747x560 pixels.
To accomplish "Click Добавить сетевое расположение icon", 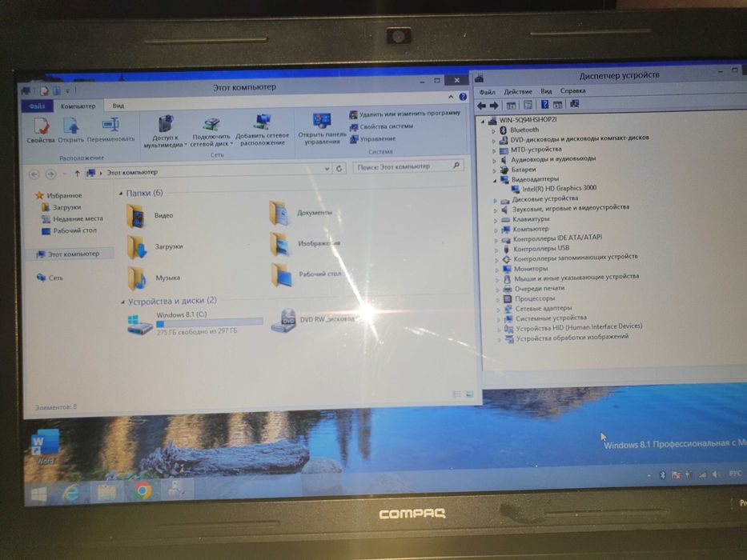I will click(263, 130).
